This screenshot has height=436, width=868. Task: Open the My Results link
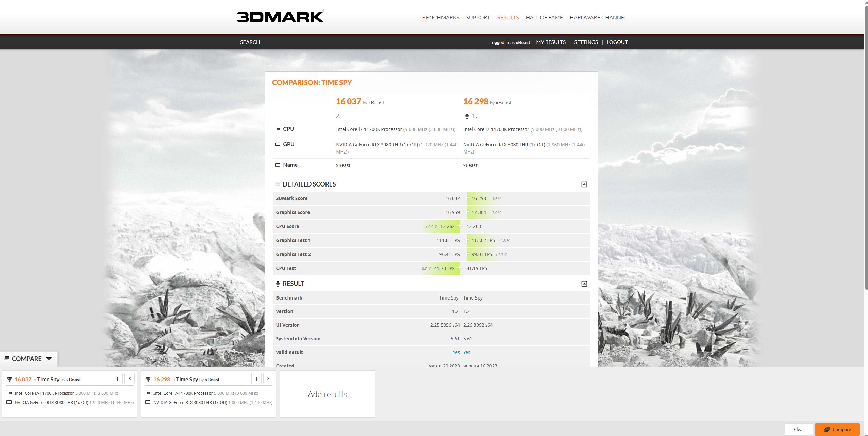pos(551,42)
